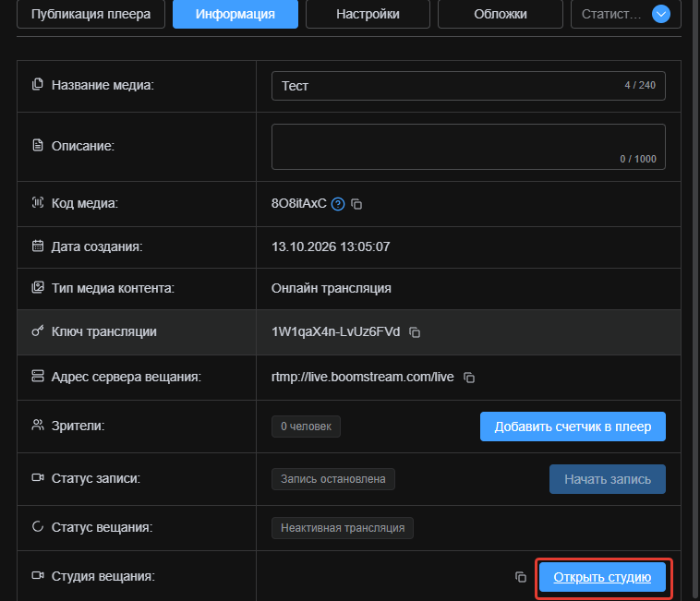
Task: Open media code help question mark
Action: click(x=338, y=204)
